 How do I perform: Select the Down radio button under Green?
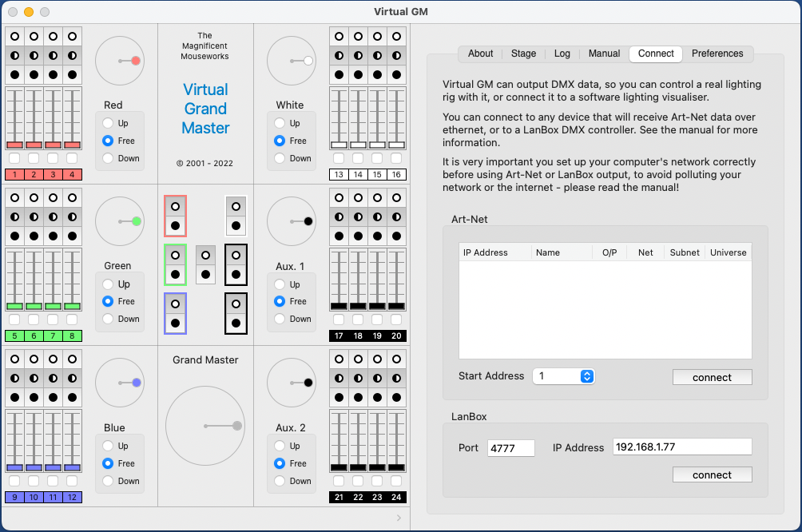pos(108,319)
